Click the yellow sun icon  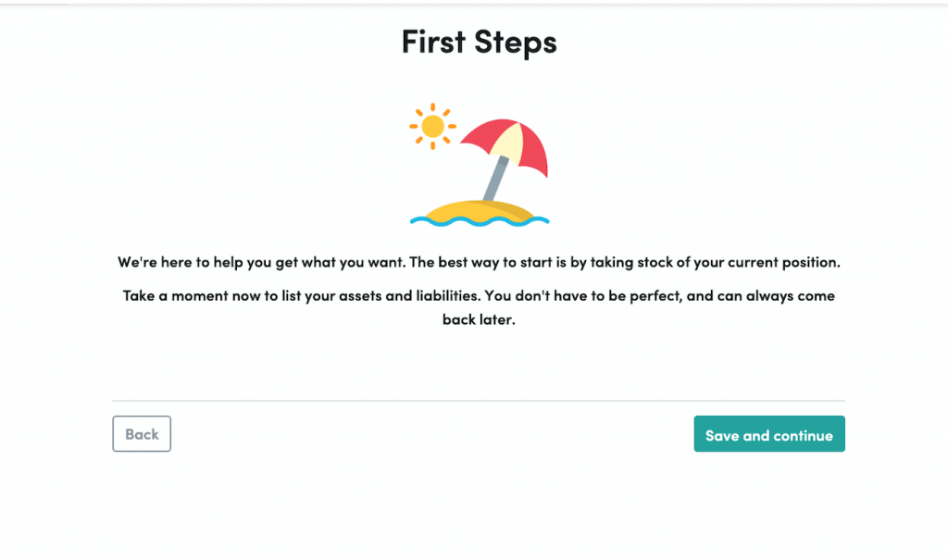(x=431, y=126)
